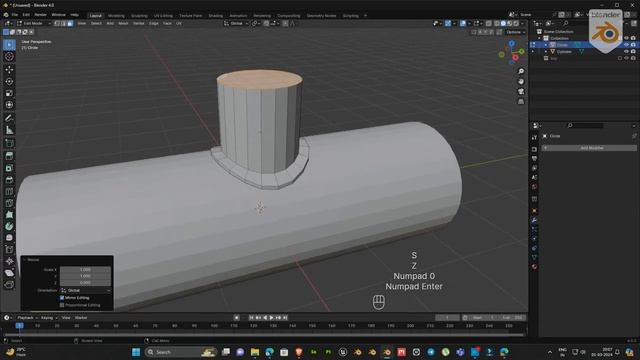Select the Extrude Region tool
Viewport: 640px width, 360px height.
[9, 156]
